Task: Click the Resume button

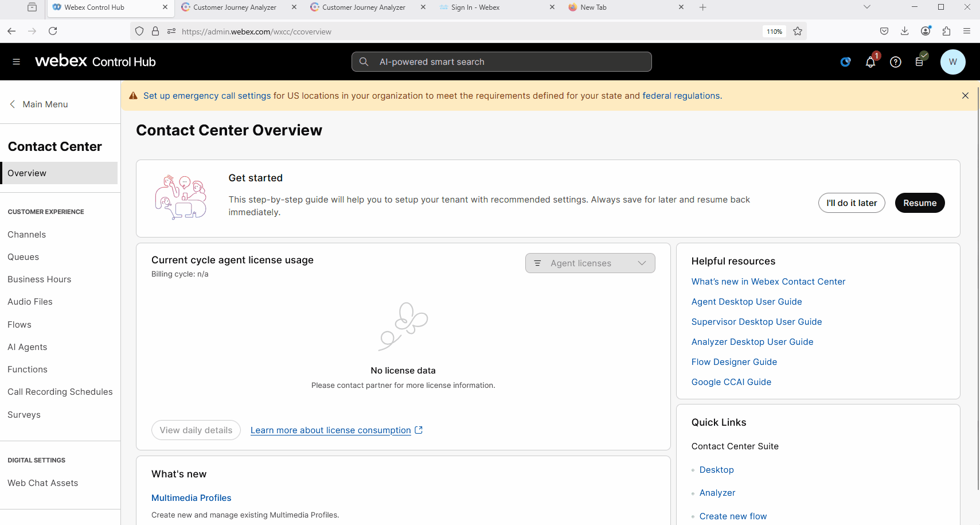Action: (919, 203)
